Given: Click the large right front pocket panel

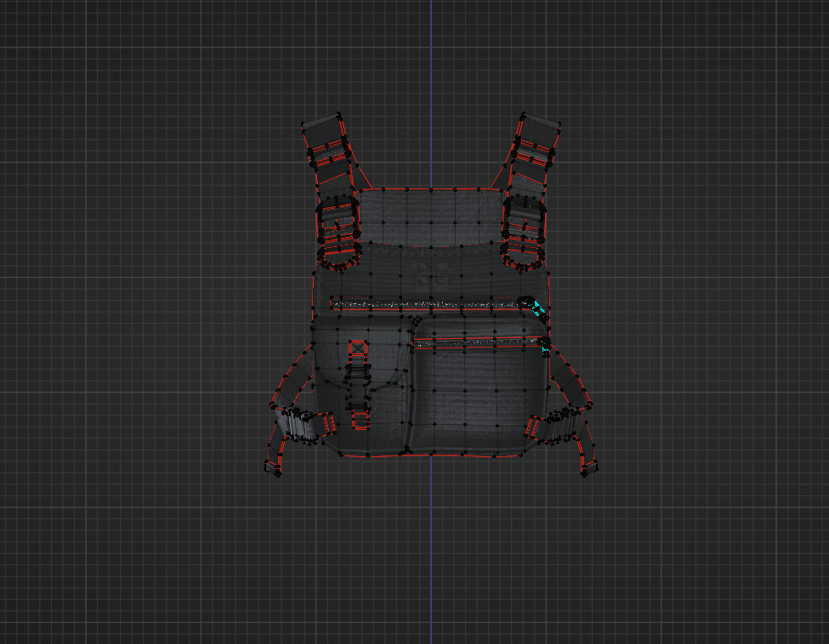Looking at the screenshot, I should pyautogui.click(x=479, y=385).
